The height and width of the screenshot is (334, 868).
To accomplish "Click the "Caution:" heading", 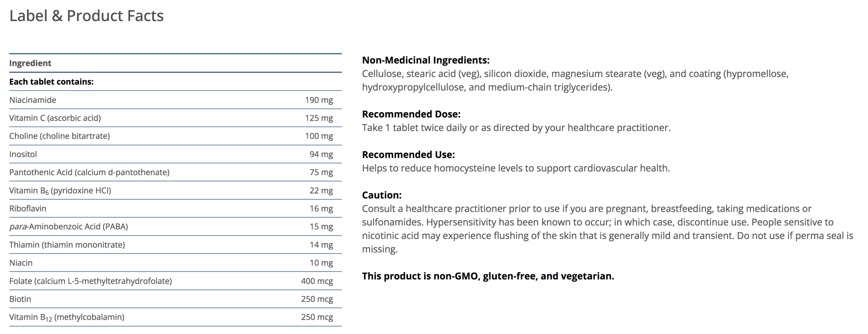I will [381, 195].
